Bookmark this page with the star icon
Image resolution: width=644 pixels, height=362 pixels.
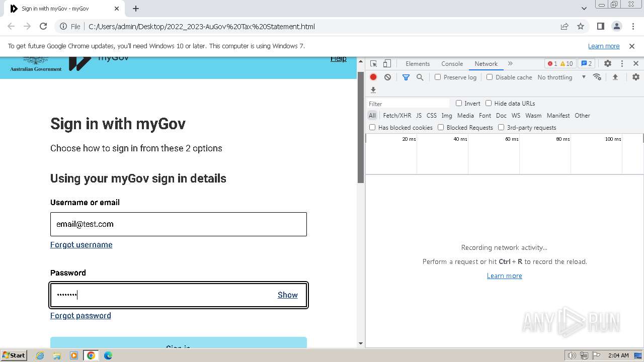[581, 26]
